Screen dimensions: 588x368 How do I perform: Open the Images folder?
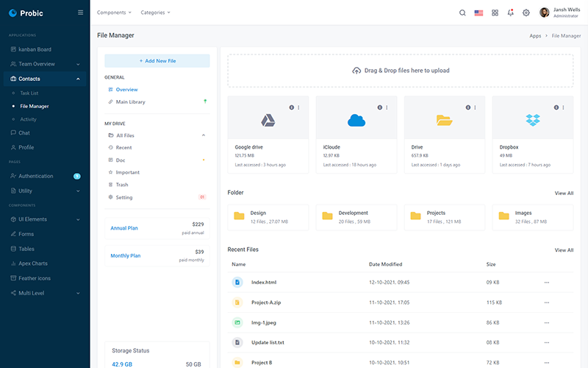click(x=533, y=217)
